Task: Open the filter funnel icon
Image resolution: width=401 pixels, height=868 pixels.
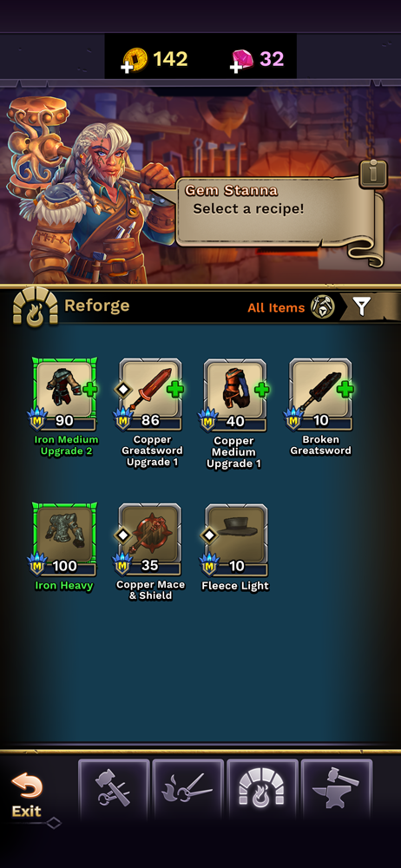Action: 362,306
